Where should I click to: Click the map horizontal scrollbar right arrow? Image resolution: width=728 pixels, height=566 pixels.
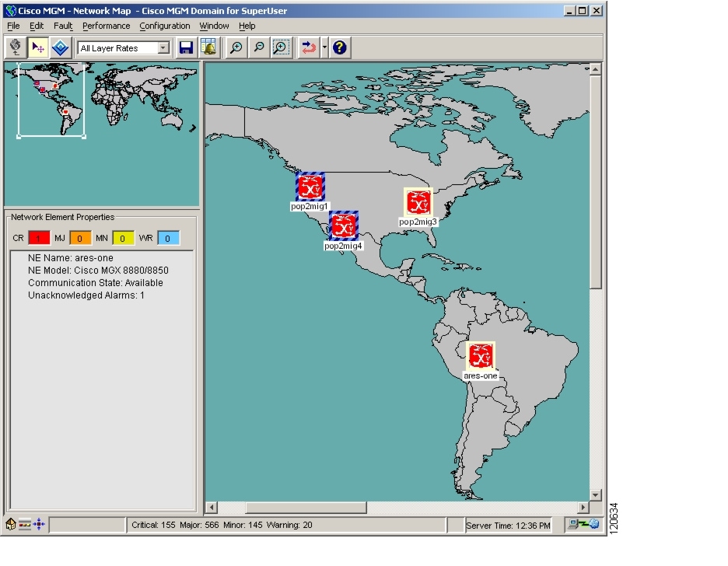point(583,507)
